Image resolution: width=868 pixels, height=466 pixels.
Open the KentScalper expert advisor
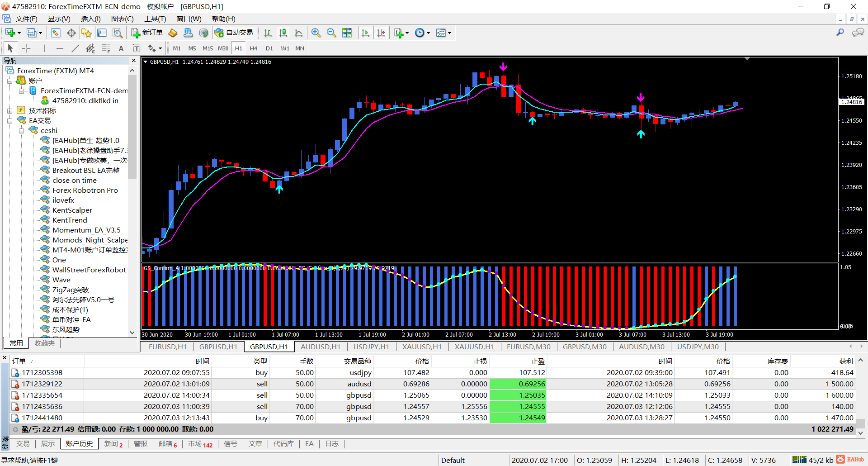click(x=72, y=210)
